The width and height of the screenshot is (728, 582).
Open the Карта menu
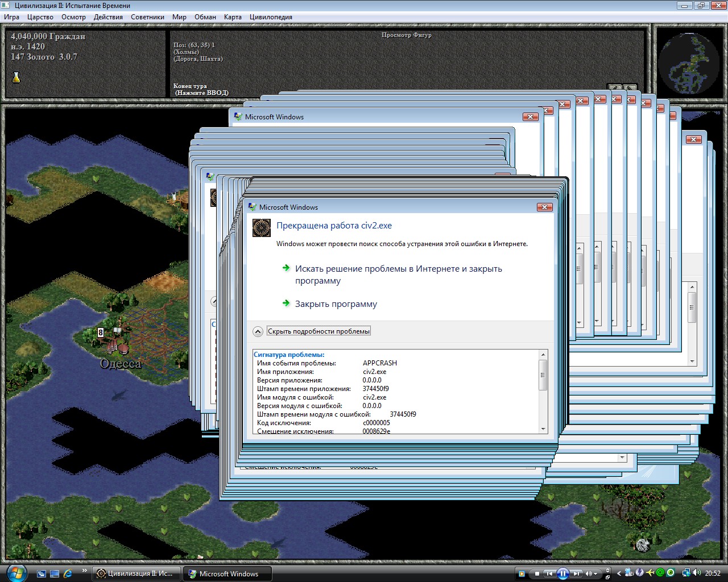(233, 17)
